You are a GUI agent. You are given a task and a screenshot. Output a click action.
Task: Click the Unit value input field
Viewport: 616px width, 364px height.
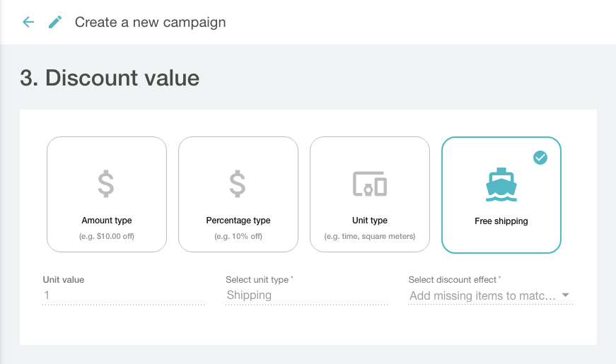[124, 295]
